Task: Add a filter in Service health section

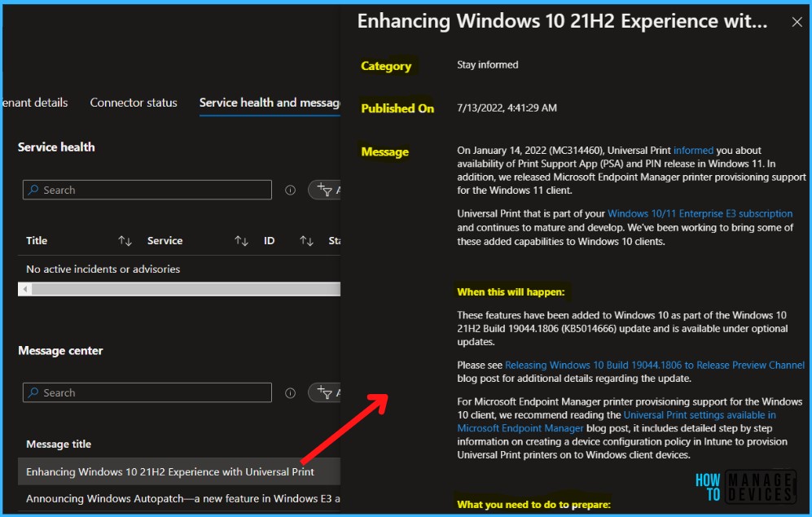Action: 325,190
